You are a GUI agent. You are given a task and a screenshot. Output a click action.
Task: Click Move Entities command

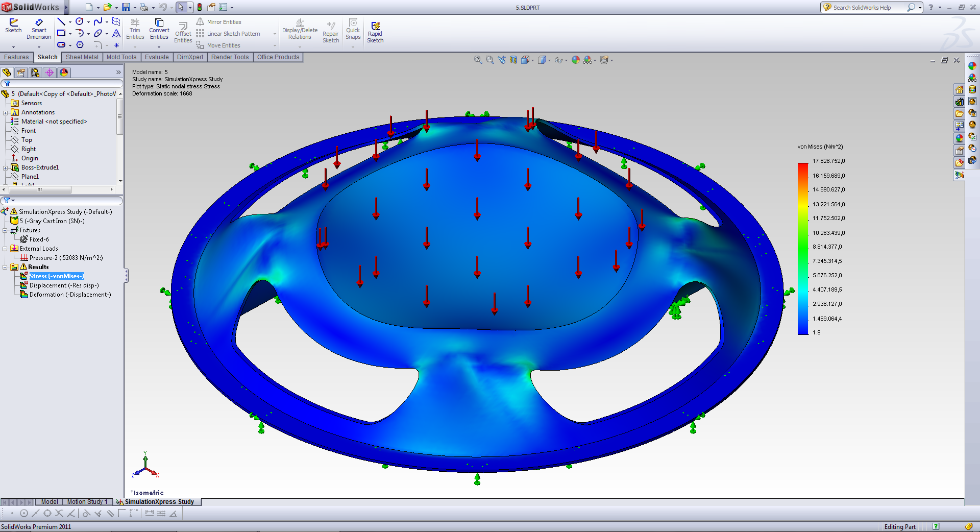point(218,45)
